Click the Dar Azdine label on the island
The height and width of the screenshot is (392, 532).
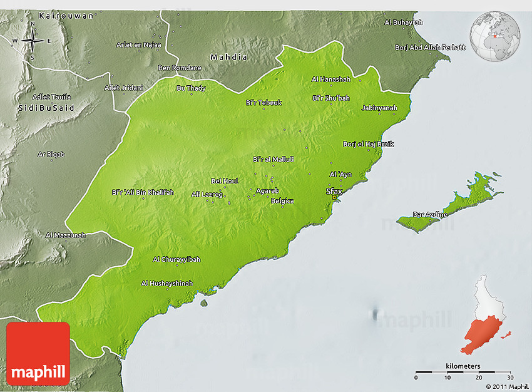click(x=430, y=214)
